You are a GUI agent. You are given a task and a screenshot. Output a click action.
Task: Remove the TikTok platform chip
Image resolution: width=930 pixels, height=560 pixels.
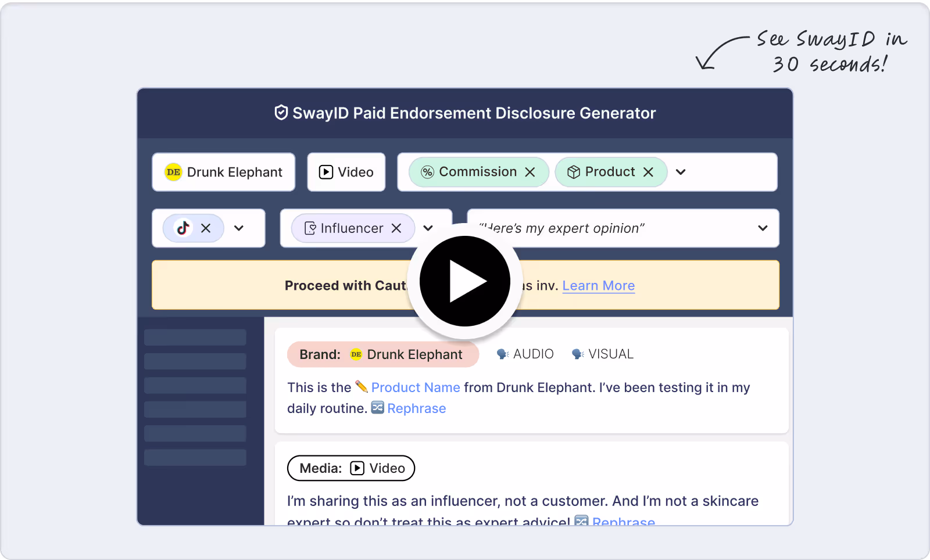click(x=206, y=228)
